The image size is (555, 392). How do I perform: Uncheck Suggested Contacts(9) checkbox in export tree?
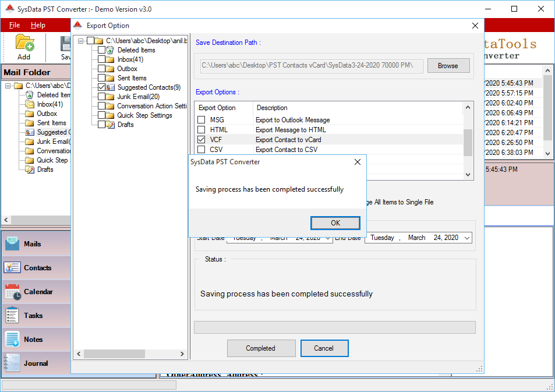click(101, 87)
